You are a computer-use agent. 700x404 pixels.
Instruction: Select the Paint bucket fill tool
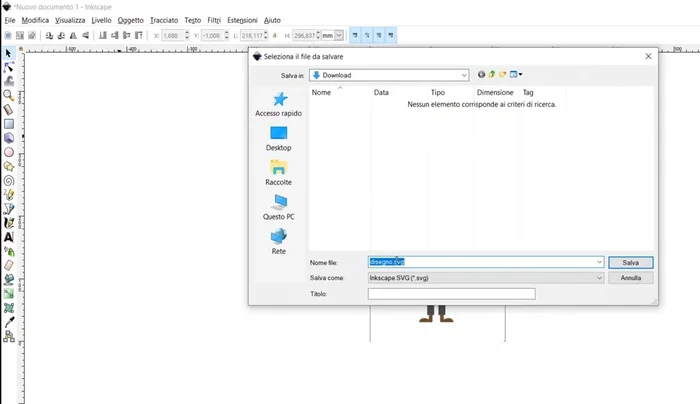click(8, 279)
